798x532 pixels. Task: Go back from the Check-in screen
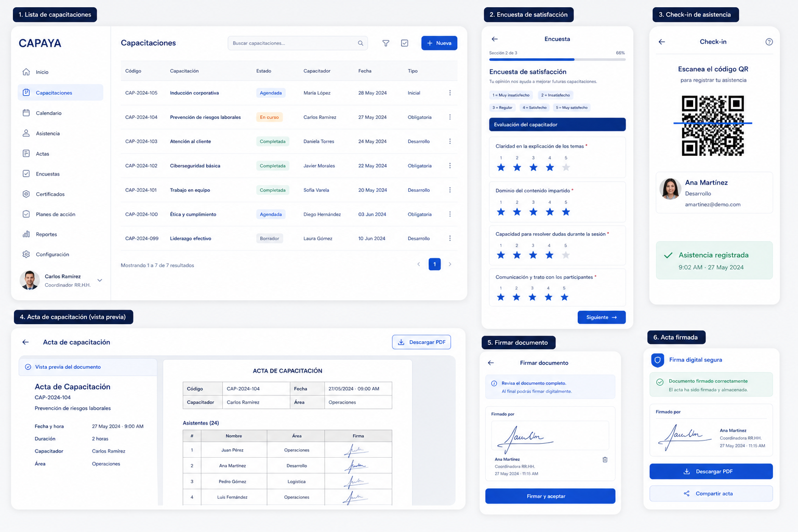pos(662,42)
